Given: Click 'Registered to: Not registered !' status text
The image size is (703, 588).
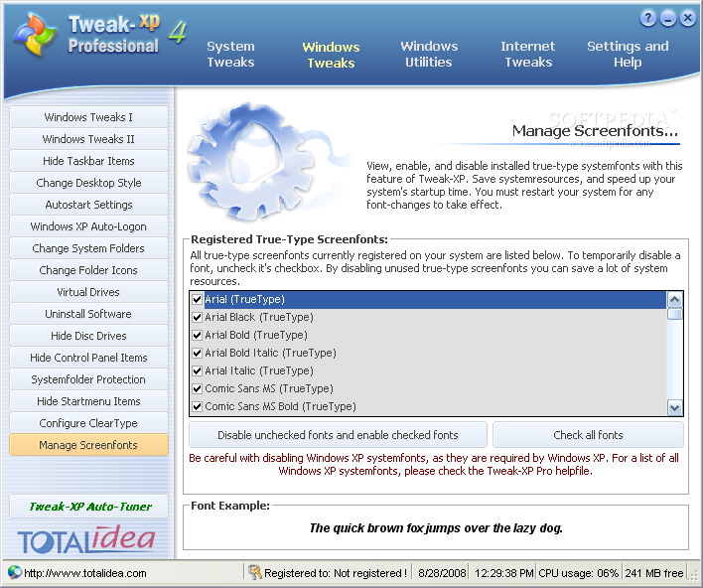Looking at the screenshot, I should click(x=336, y=573).
